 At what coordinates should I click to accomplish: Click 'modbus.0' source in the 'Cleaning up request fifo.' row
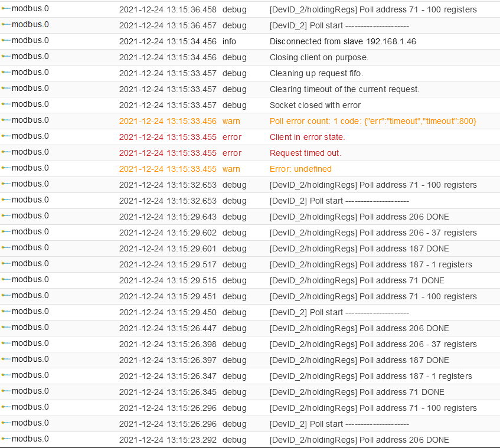30,73
